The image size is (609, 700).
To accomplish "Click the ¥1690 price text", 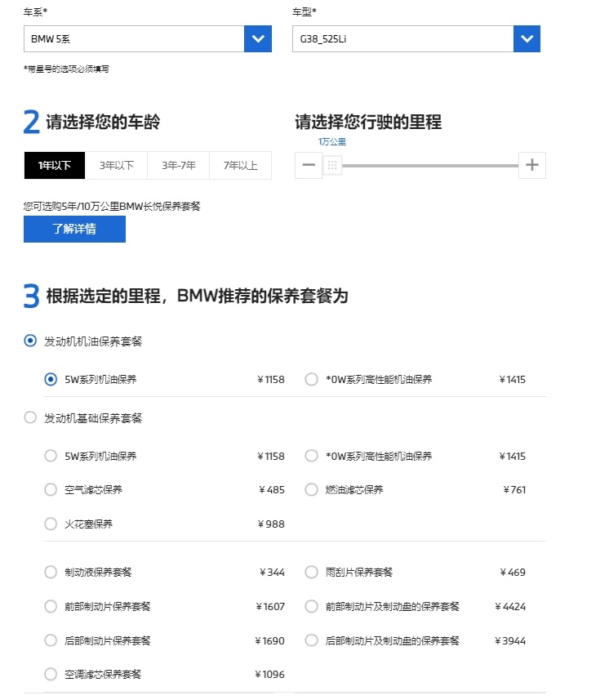I will tap(269, 640).
